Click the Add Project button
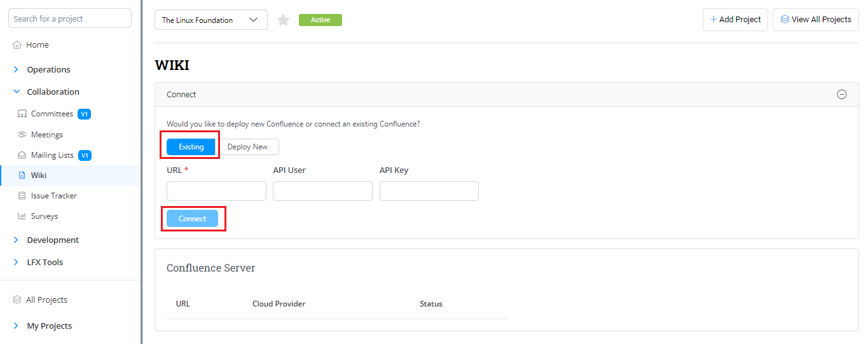The height and width of the screenshot is (344, 868). [735, 20]
